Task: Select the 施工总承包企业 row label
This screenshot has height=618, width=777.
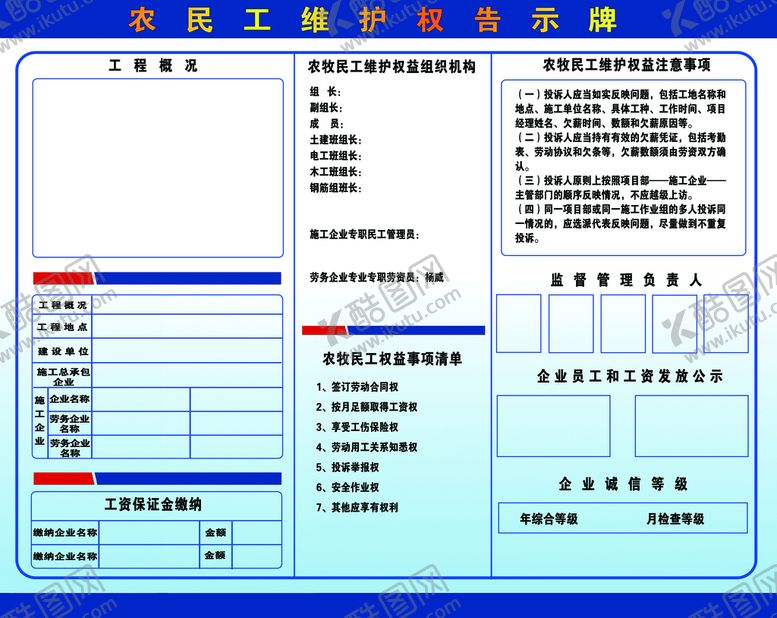Action: [63, 377]
